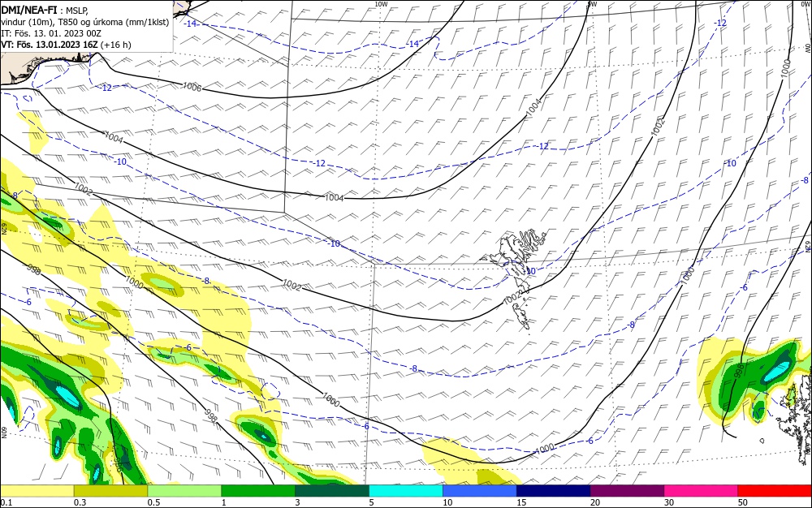Click the 'IT: Fös. 13. 01. 2023 00Z' line

[51, 33]
